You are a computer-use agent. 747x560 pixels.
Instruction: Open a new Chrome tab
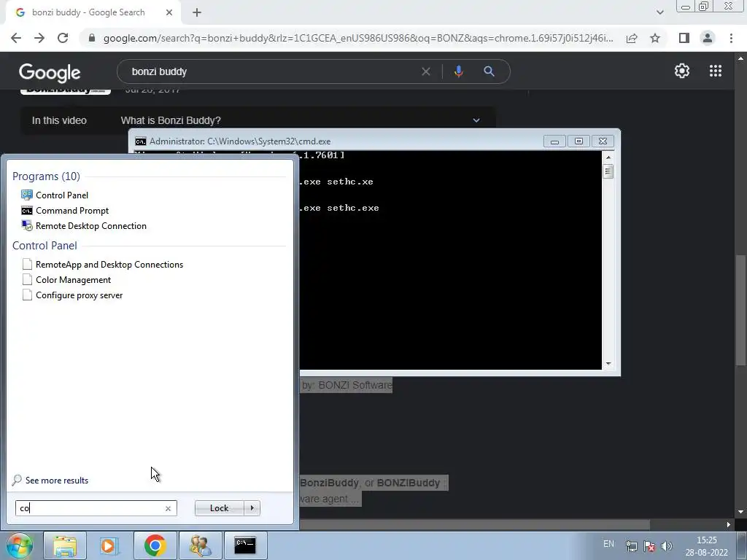tap(197, 12)
